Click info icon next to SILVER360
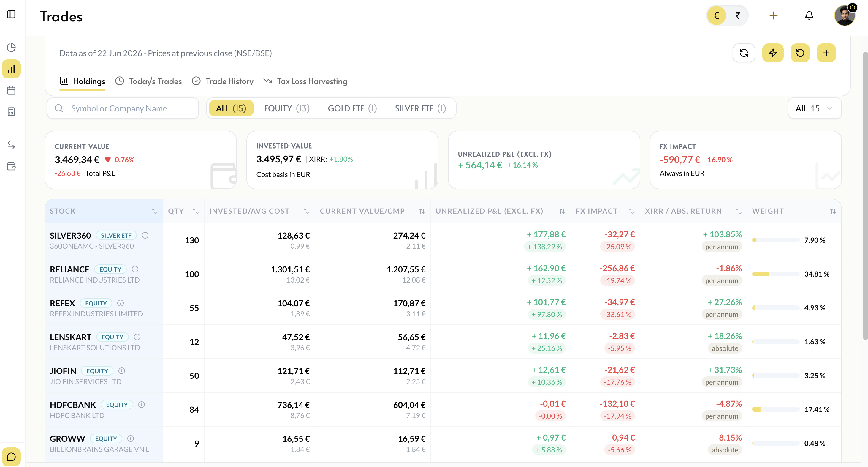This screenshot has height=467, width=868. pos(145,235)
